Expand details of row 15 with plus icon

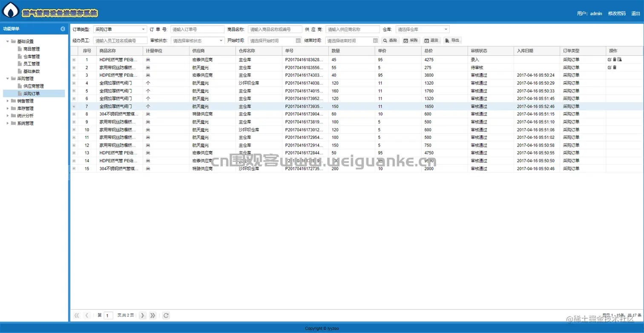pos(74,169)
